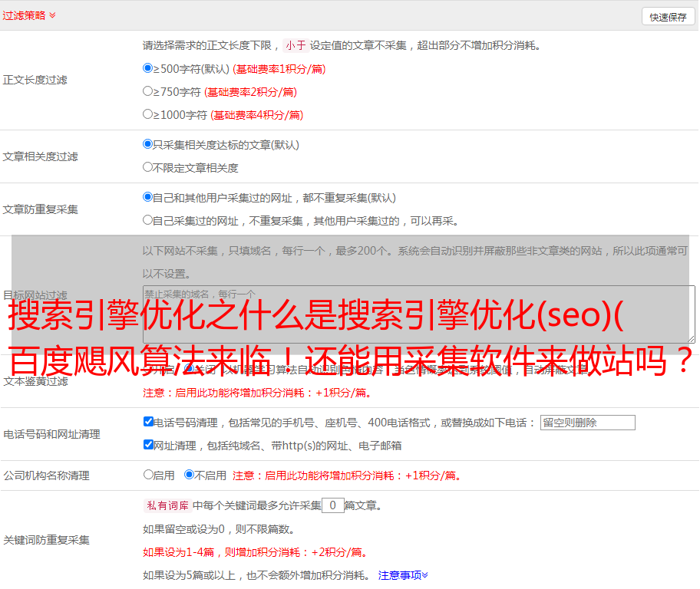This screenshot has width=700, height=589.
Task: Pick the ≥1000字符 length filter
Action: 147,114
